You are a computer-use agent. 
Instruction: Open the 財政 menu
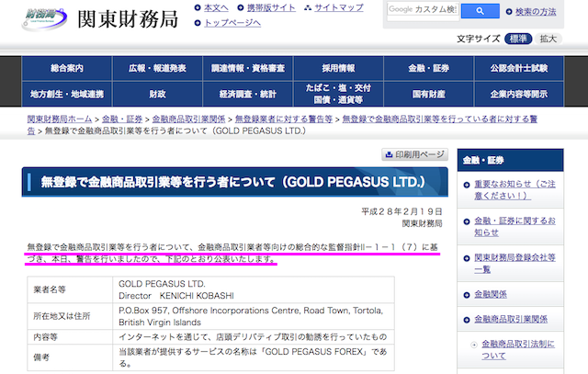point(157,94)
